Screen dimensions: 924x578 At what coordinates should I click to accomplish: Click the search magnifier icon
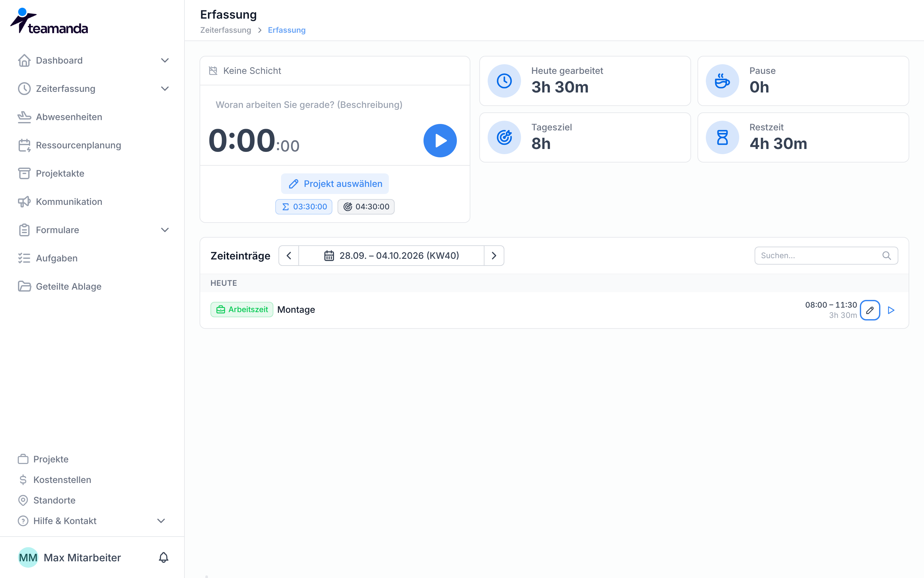(x=886, y=255)
